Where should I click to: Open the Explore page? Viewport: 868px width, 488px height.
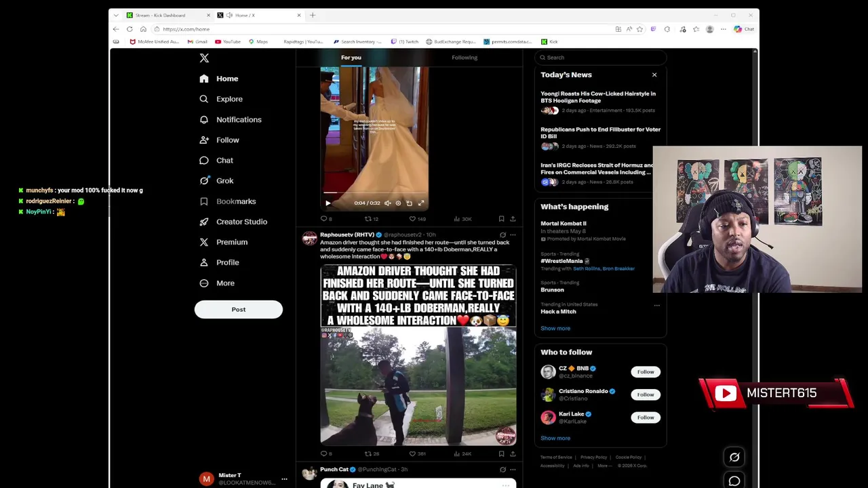tap(221, 99)
